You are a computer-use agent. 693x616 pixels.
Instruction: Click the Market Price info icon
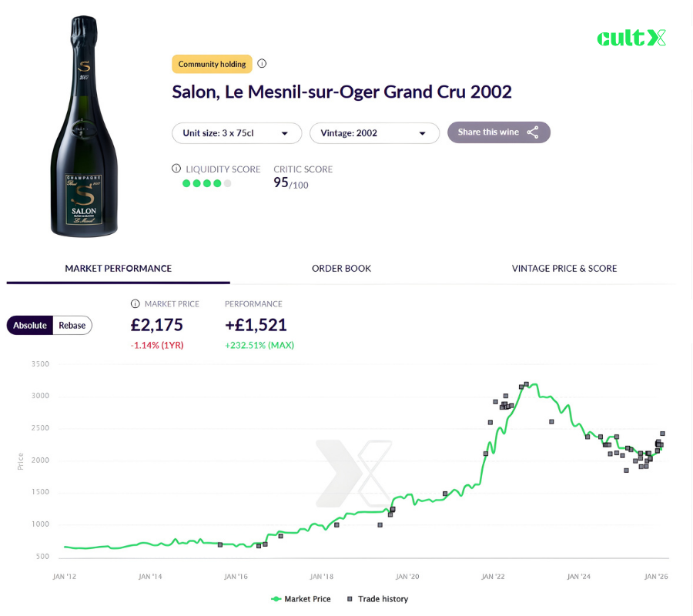(x=134, y=303)
